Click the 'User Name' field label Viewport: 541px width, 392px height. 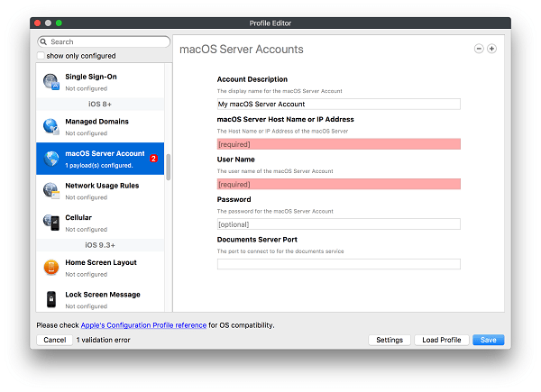235,160
